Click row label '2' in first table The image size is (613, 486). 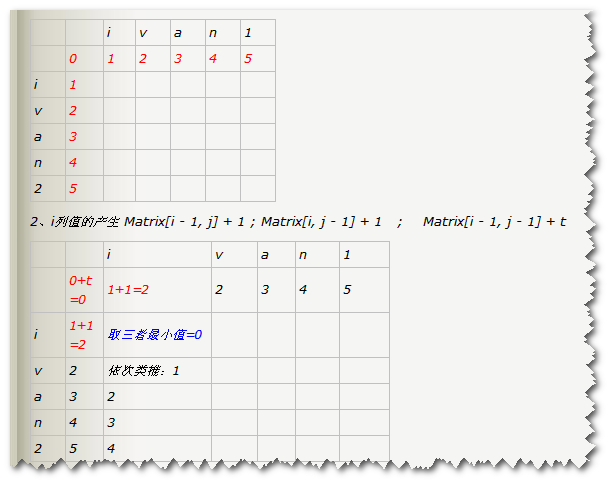click(x=38, y=188)
